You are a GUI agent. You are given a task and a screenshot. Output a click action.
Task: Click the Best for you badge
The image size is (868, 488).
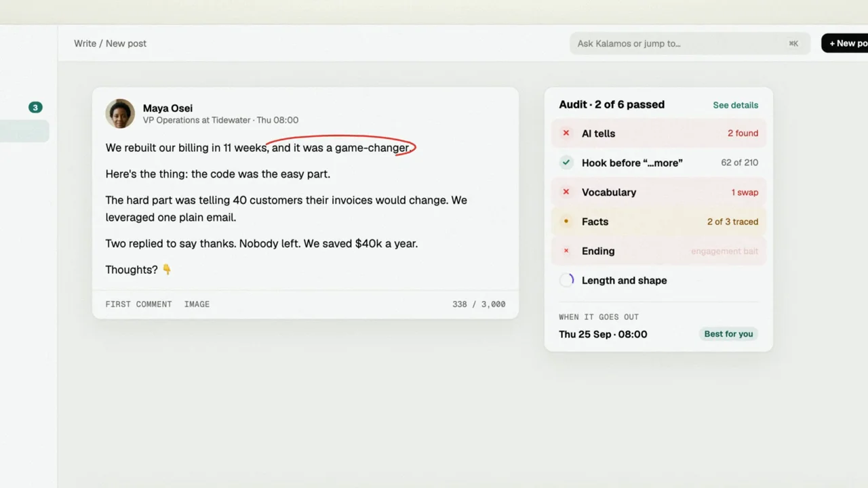click(728, 334)
